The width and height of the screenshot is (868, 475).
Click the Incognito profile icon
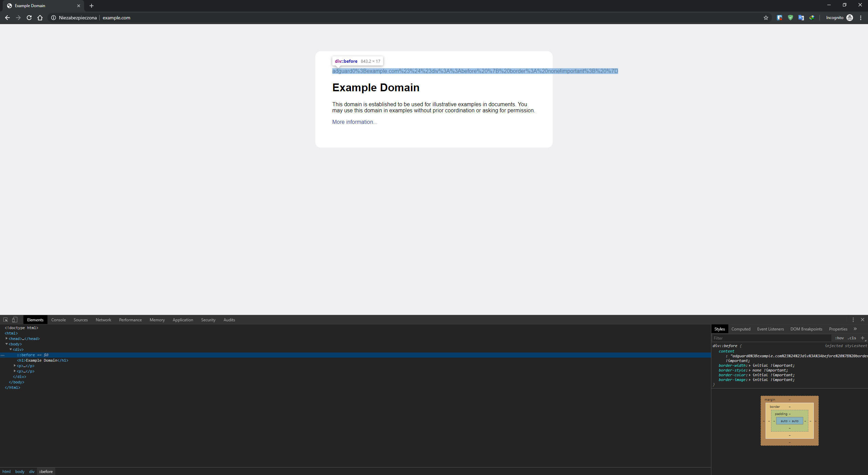click(850, 18)
